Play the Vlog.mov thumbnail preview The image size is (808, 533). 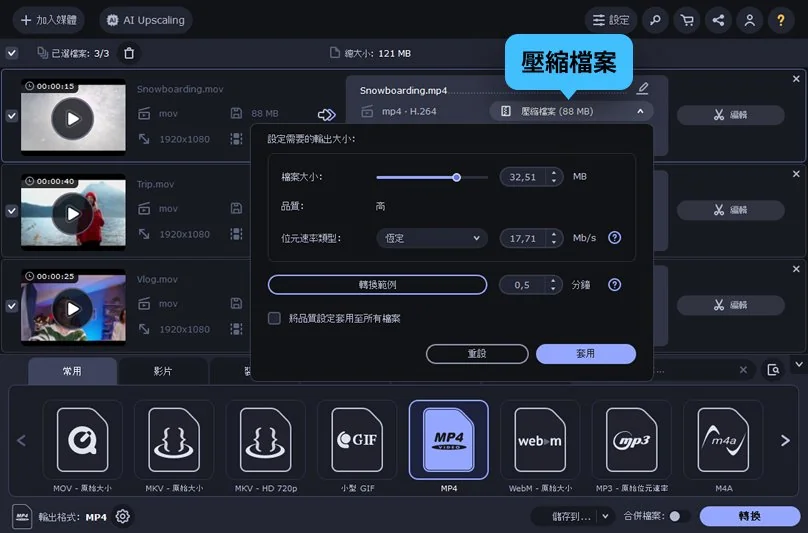point(73,309)
